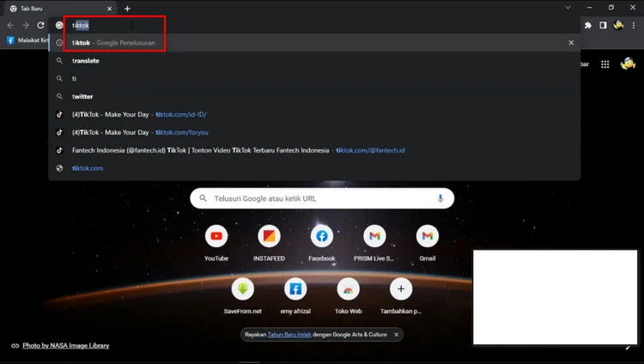Open the tiktok.com URL suggestion
This screenshot has height=364, width=644.
(314, 168)
